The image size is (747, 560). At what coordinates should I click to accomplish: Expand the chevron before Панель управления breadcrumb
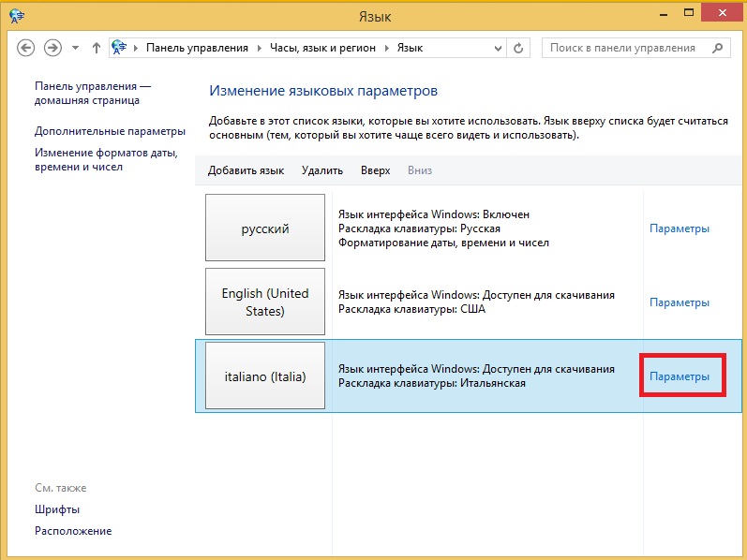coord(136,48)
